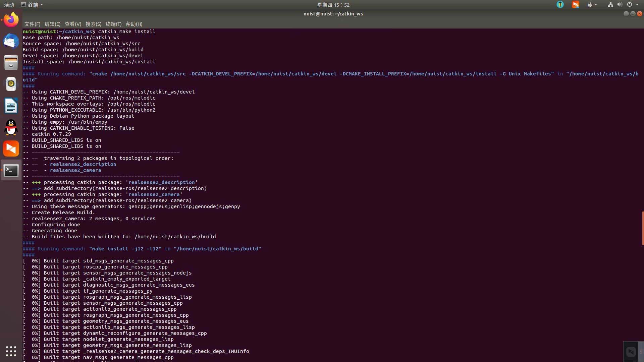
Task: Close the terminal window
Action: [640, 14]
